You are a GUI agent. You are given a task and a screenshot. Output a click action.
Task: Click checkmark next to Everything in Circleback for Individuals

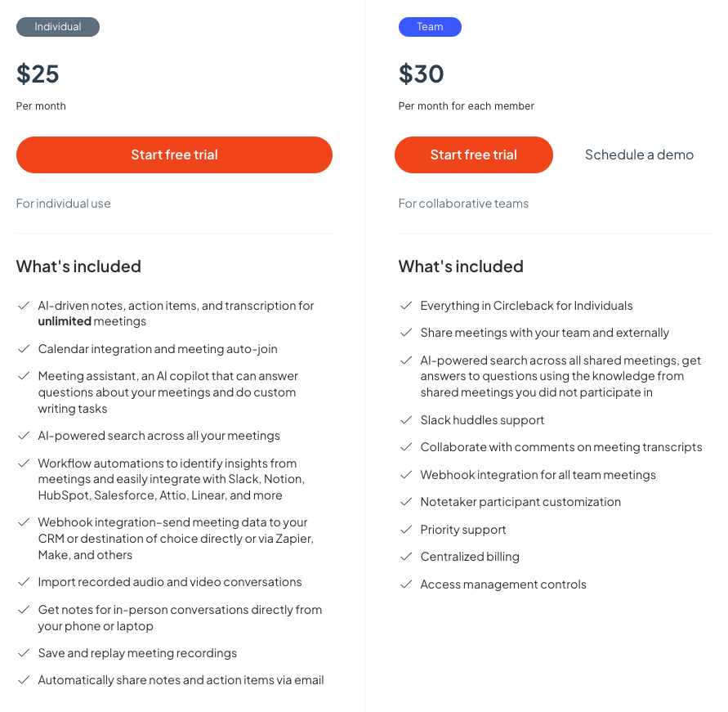pyautogui.click(x=406, y=306)
